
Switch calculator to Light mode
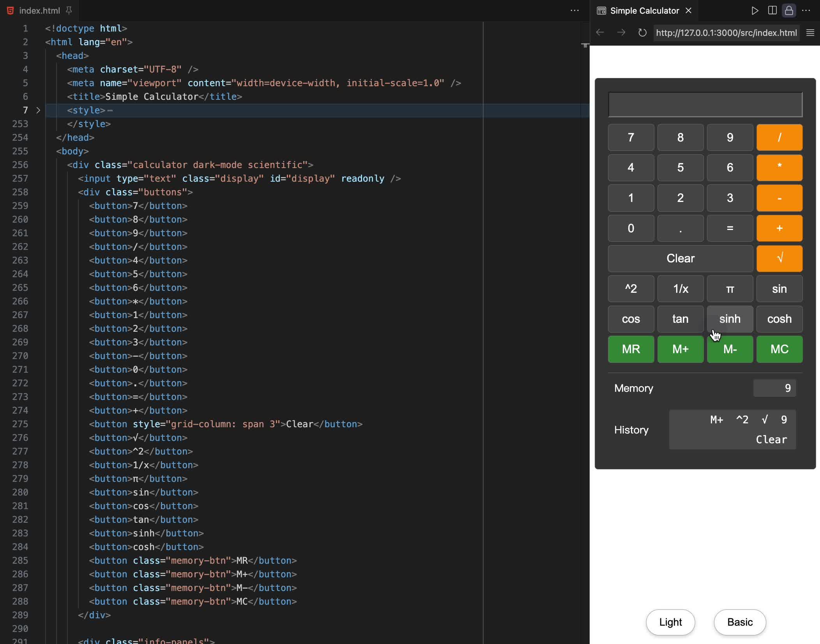[670, 622]
